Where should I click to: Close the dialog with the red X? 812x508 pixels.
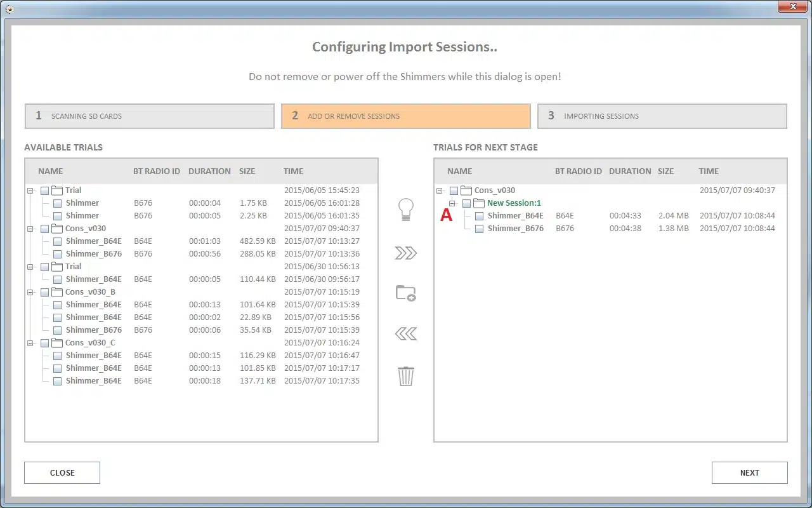(792, 6)
